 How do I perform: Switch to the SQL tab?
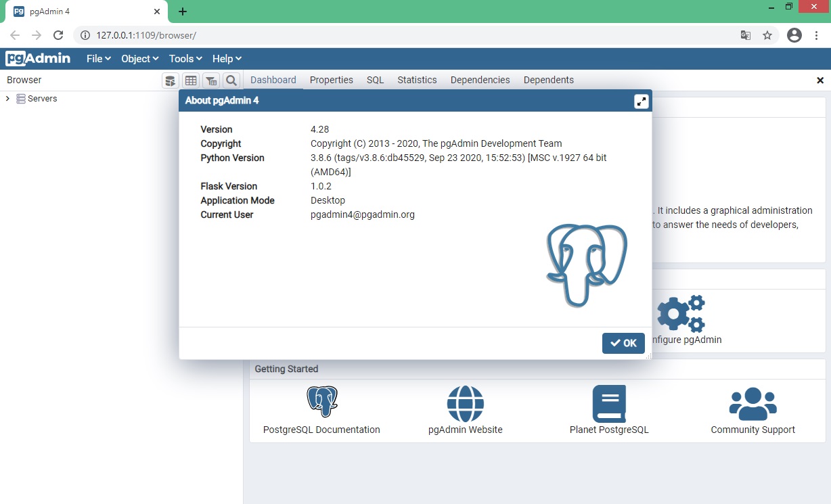(x=376, y=80)
